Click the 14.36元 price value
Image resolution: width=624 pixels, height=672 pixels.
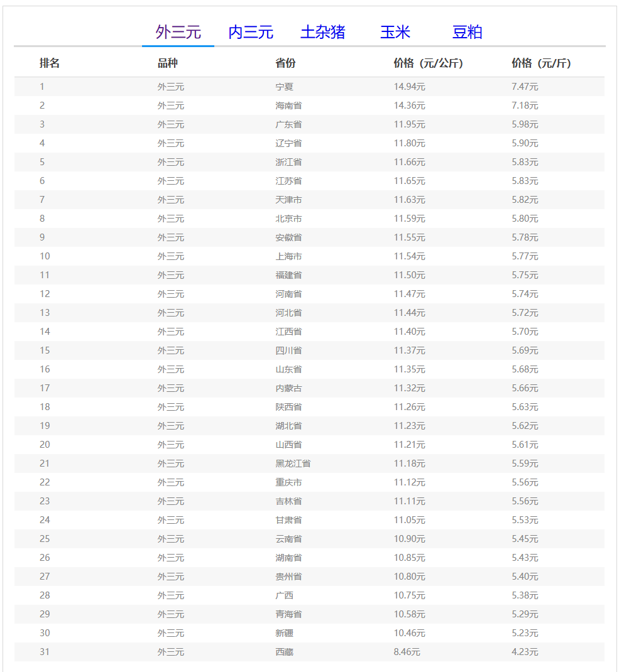pos(410,106)
